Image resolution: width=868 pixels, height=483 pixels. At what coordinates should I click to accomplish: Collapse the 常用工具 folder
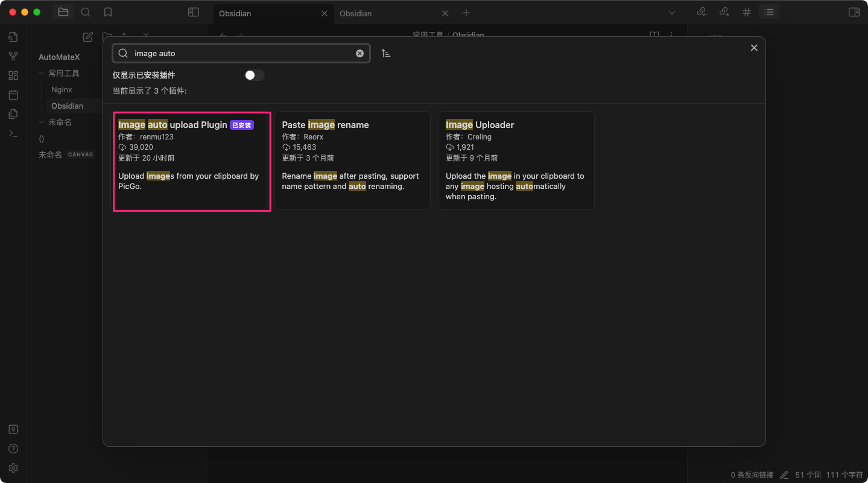42,73
